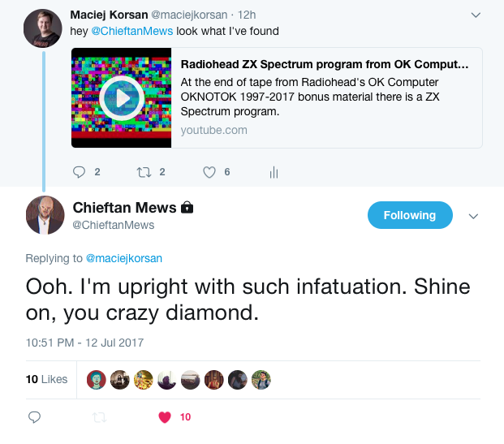Open the last liker's avatar in row
The width and height of the screenshot is (504, 444).
(261, 380)
